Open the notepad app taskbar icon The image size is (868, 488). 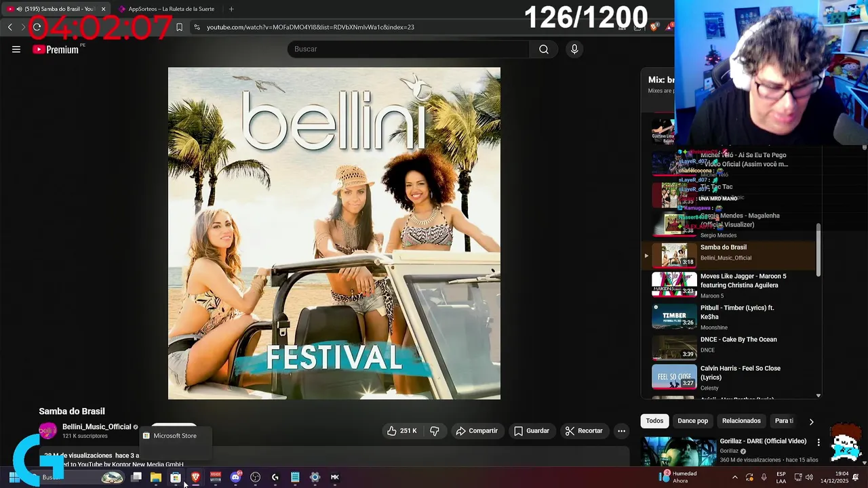(x=295, y=477)
